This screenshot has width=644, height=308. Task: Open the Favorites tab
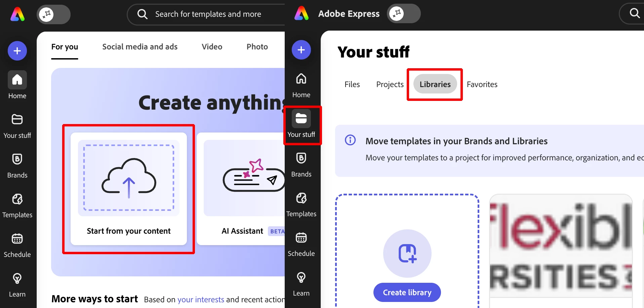click(482, 84)
